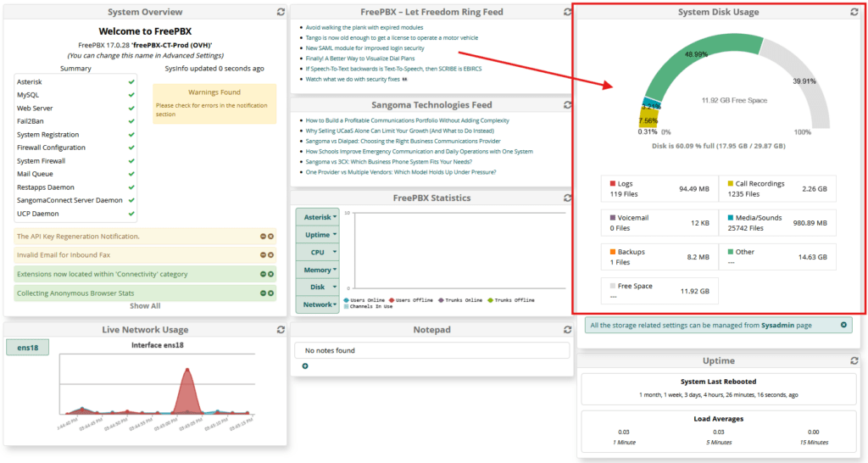
Task: Toggle Trunks Offline legend in statistics chart
Action: (x=510, y=300)
